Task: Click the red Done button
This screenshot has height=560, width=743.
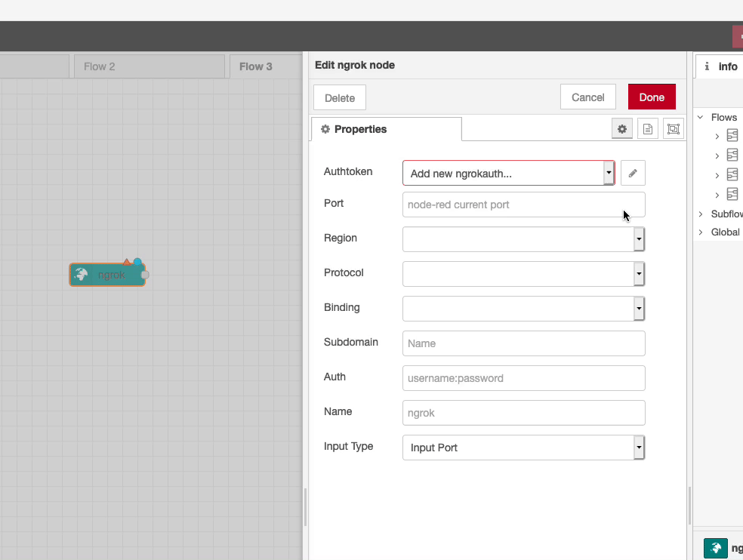Action: (x=652, y=97)
